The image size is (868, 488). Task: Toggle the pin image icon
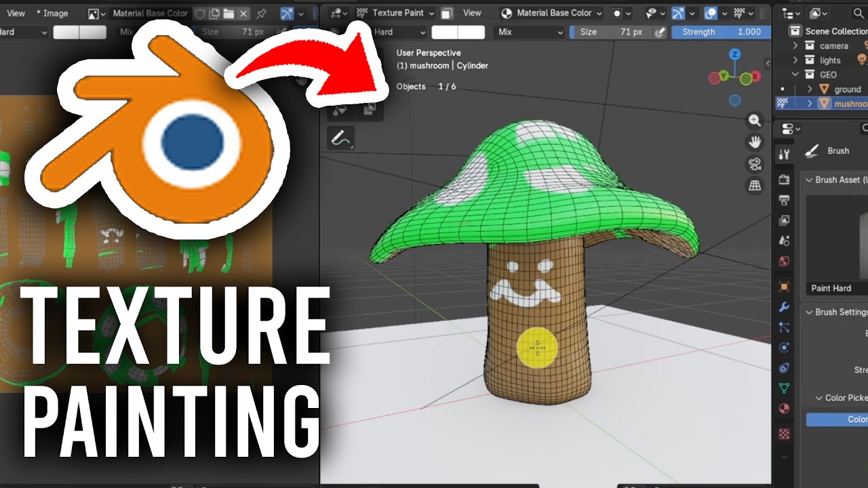click(262, 13)
